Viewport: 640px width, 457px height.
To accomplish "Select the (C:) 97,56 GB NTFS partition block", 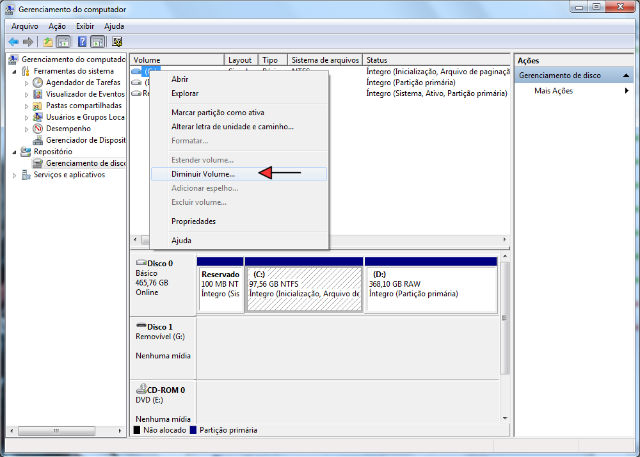I will 304,285.
